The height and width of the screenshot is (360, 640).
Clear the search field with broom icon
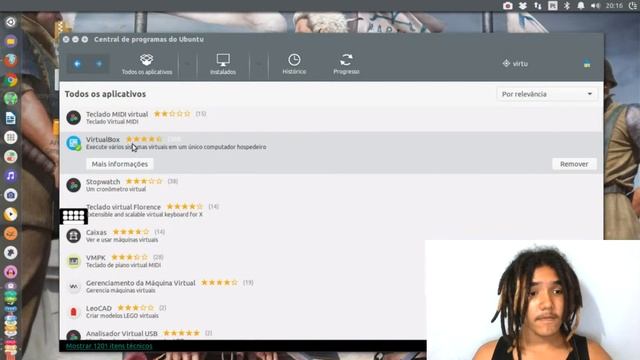587,64
